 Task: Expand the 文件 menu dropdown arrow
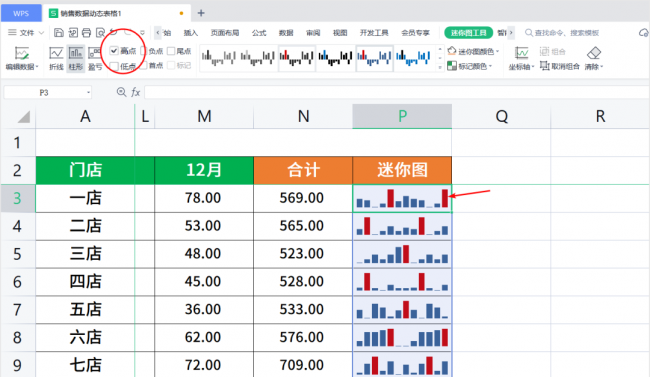pyautogui.click(x=41, y=33)
